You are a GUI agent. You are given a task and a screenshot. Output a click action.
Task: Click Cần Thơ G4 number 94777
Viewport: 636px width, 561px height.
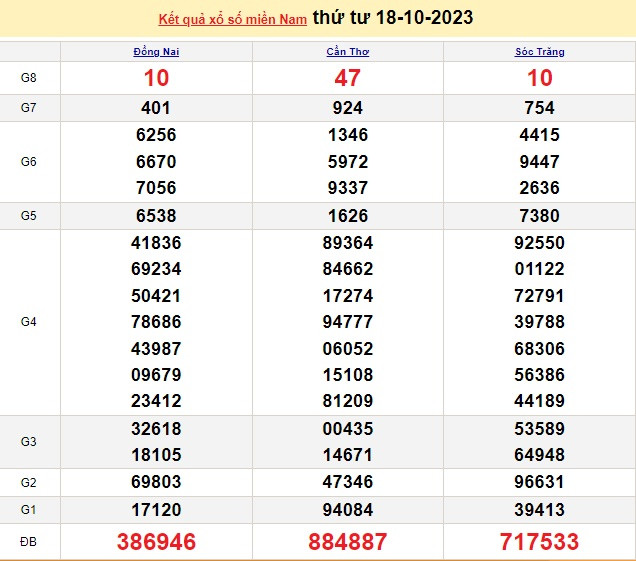348,322
